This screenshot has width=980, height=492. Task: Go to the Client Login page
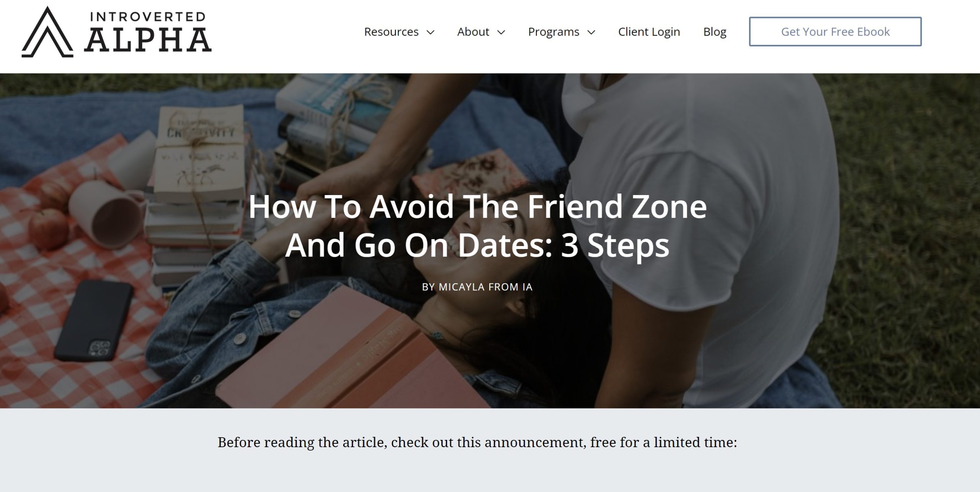click(649, 31)
